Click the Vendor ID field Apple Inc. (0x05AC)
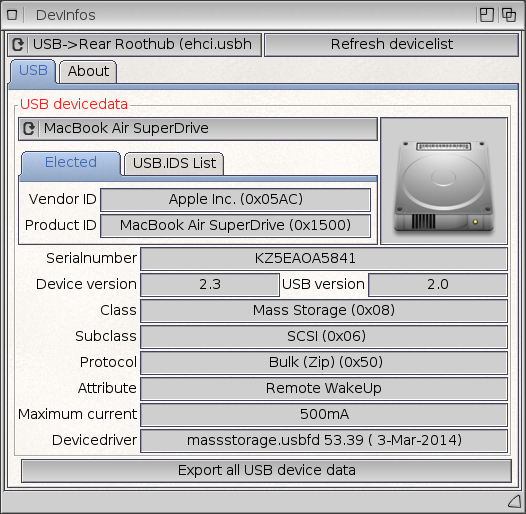This screenshot has width=526, height=514. click(x=235, y=200)
